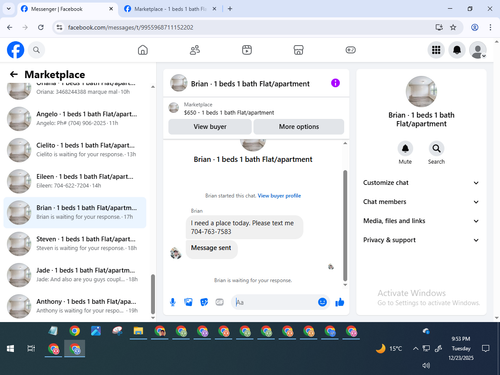The height and width of the screenshot is (375, 500).
Task: Click the More options button
Action: click(x=299, y=127)
